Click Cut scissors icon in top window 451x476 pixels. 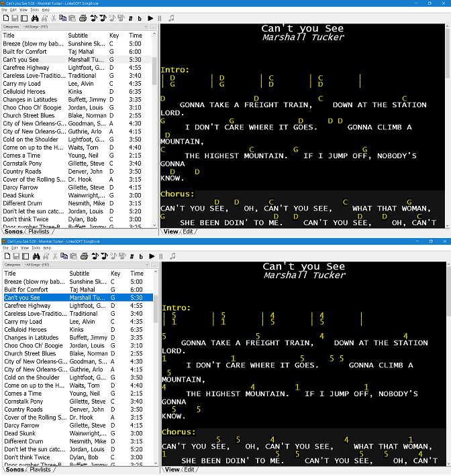[x=54, y=18]
